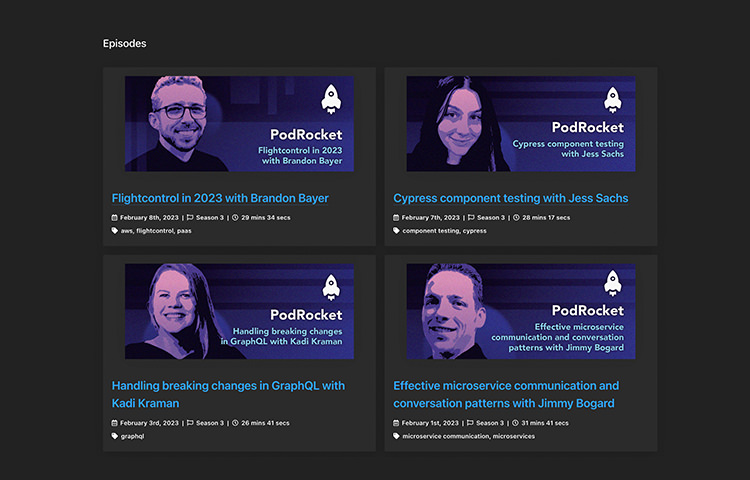
Task: Click the Brandon Bayer episode banner image
Action: click(239, 124)
